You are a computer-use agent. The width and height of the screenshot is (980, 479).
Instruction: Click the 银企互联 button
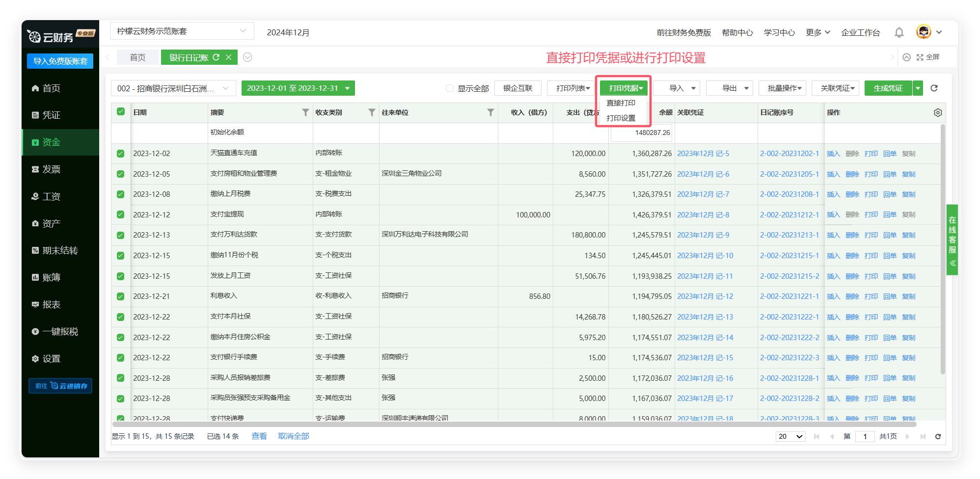coord(517,88)
